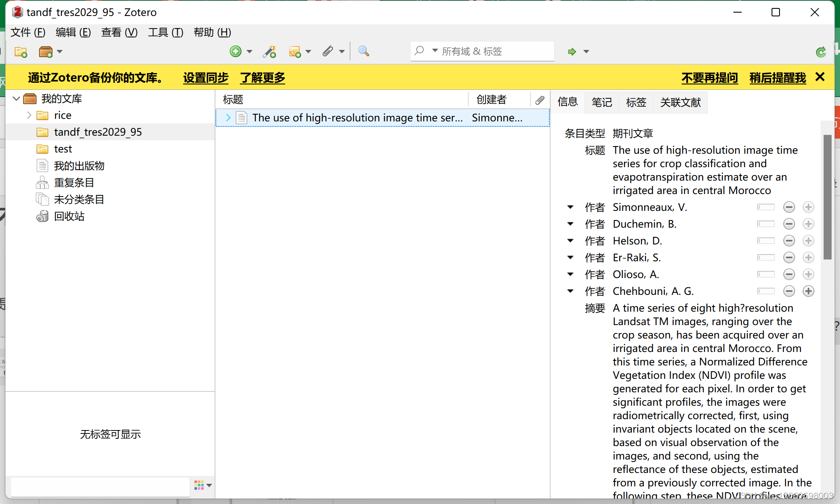Select the article titled The use of high-resolution image
840x504 pixels.
pos(383,118)
